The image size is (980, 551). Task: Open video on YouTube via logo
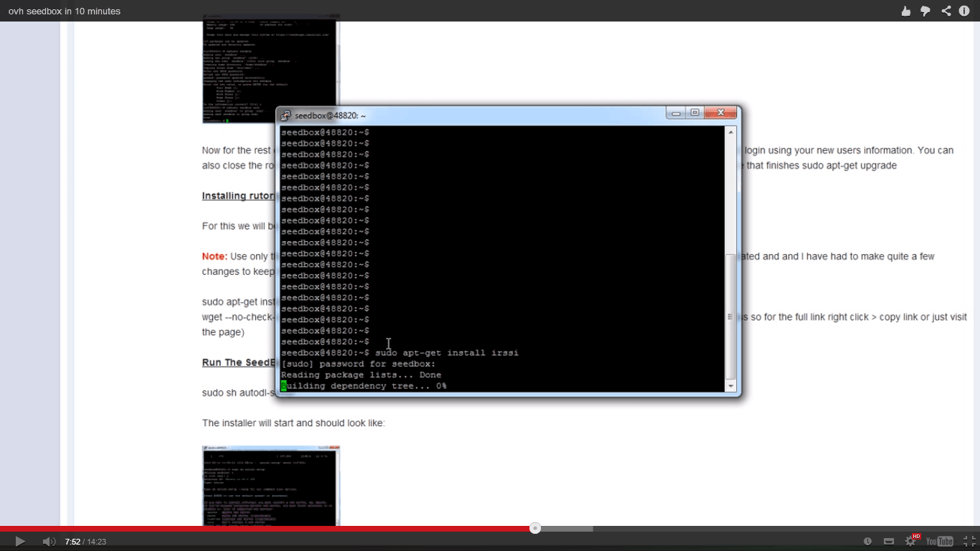939,542
